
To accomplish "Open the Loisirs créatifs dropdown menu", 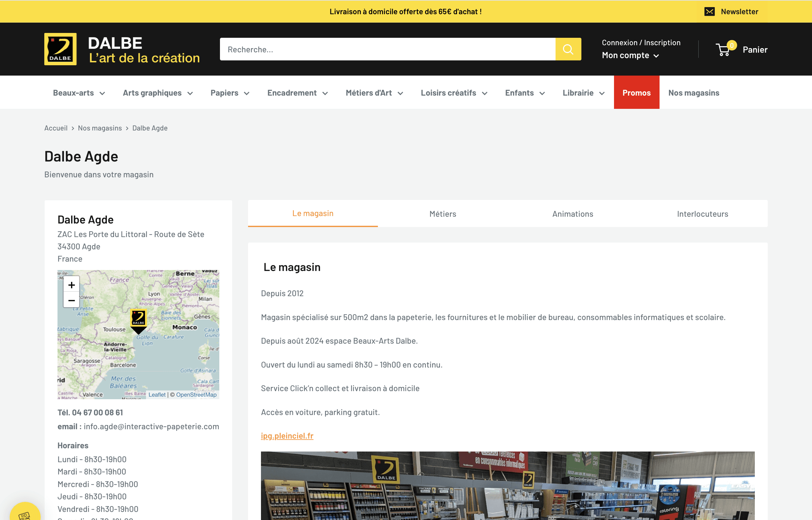I will [x=453, y=93].
